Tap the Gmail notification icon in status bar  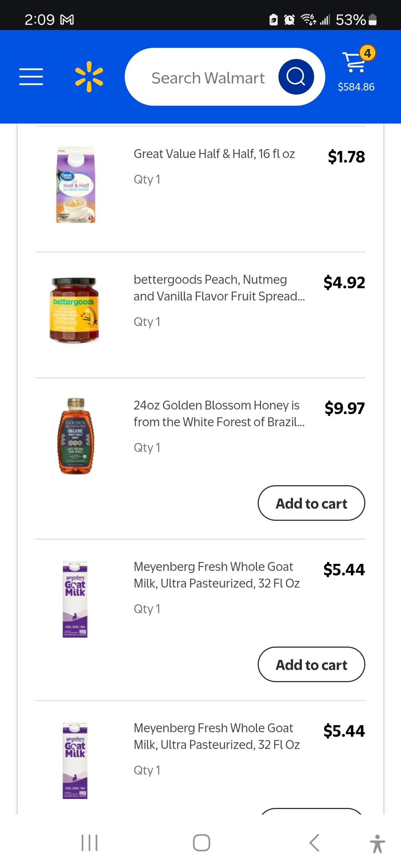67,20
